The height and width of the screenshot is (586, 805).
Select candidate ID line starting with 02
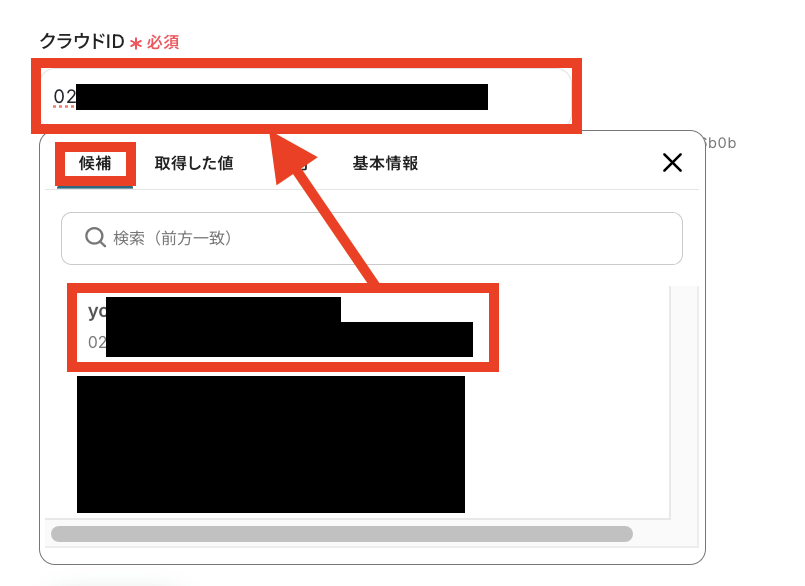(x=280, y=342)
